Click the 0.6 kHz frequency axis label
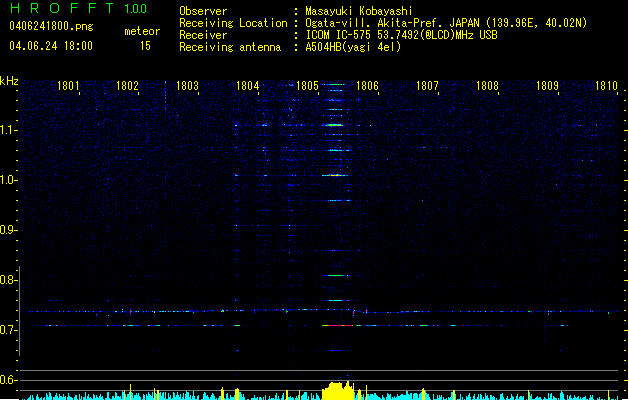Screen dimensions: 629x400 tap(8, 380)
